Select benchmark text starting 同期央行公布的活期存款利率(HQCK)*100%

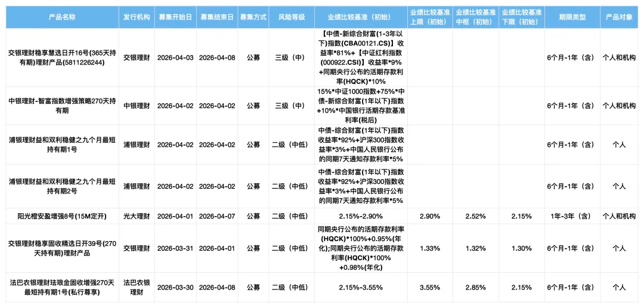coord(361,248)
